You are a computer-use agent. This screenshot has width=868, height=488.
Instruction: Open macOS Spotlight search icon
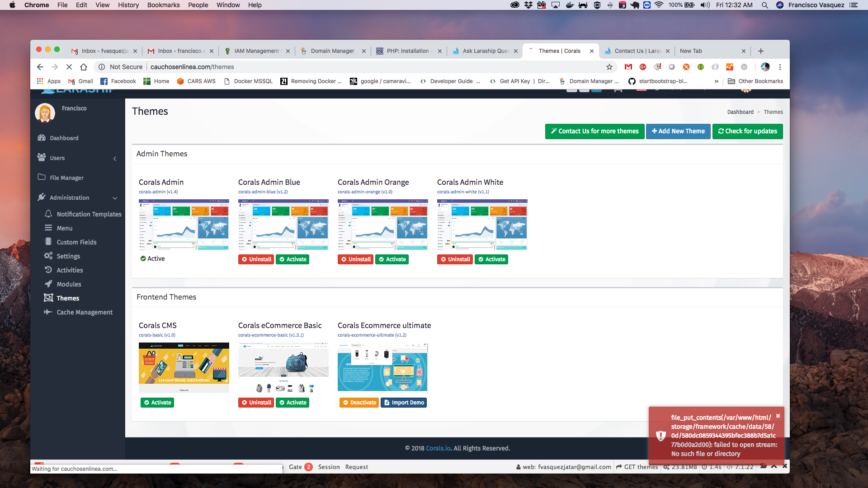point(764,5)
